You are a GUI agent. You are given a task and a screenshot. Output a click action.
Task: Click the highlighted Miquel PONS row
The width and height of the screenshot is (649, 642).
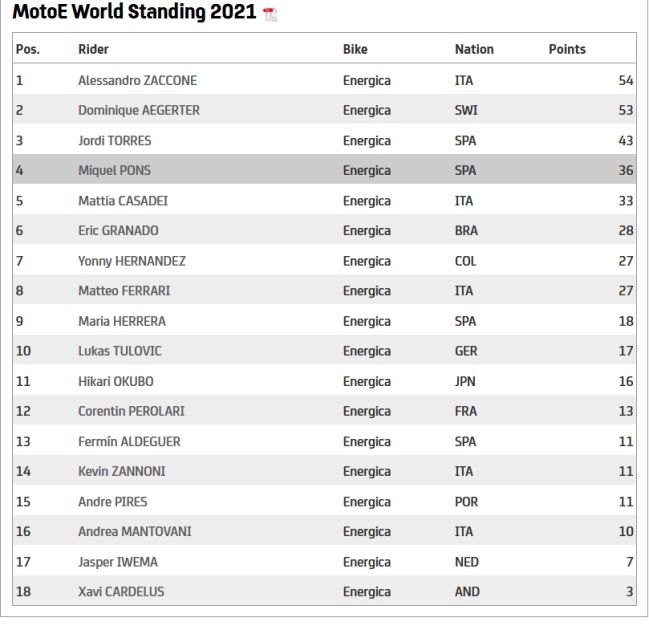pyautogui.click(x=324, y=170)
